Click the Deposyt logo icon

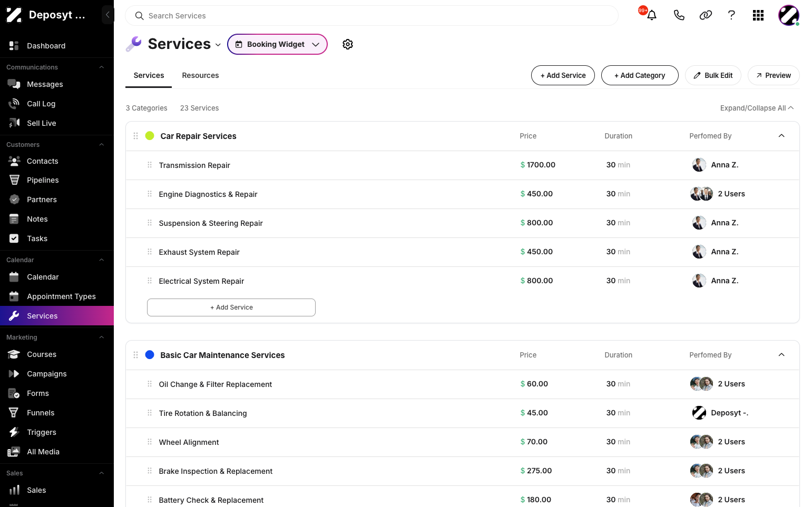pyautogui.click(x=14, y=15)
